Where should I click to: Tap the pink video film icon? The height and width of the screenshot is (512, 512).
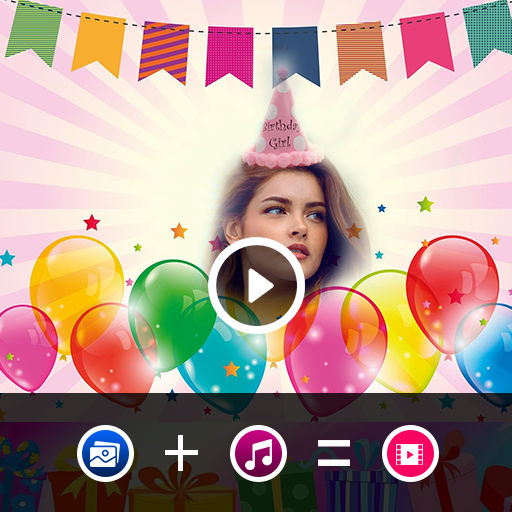click(410, 453)
